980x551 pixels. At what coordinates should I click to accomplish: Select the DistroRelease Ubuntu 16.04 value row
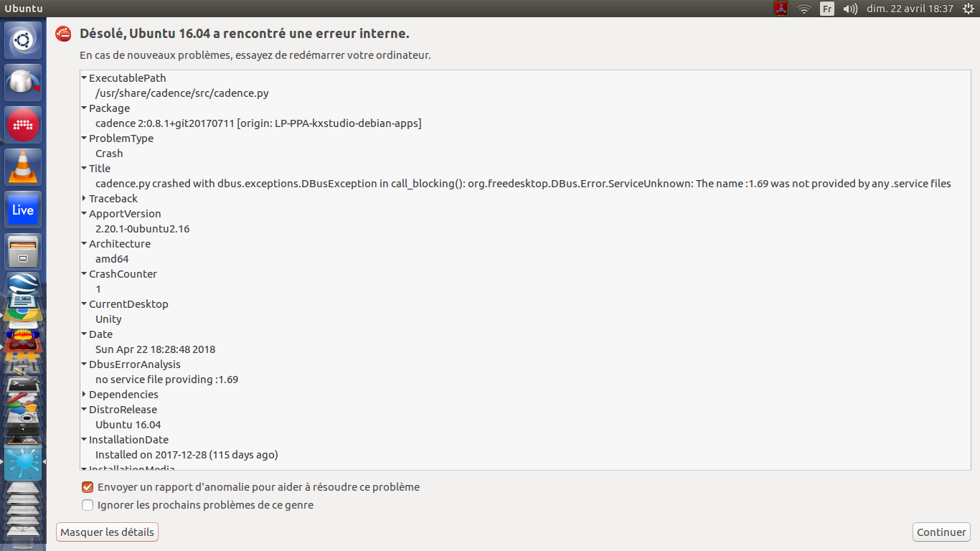pyautogui.click(x=128, y=425)
